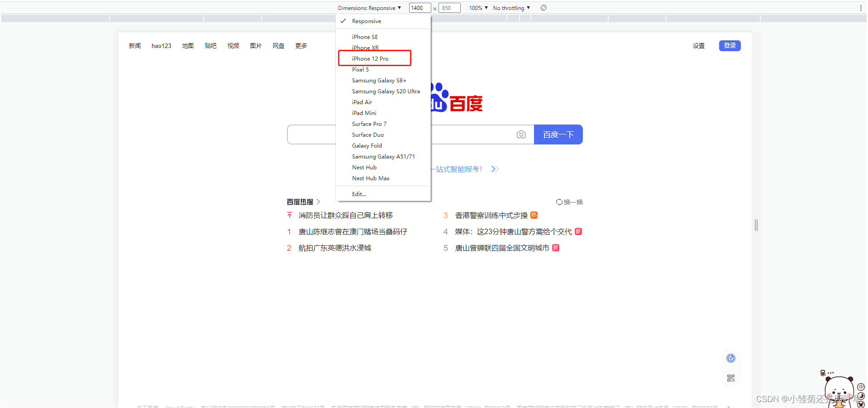Click the 百度一下 search button
Viewport: 868px width, 408px height.
tap(558, 134)
